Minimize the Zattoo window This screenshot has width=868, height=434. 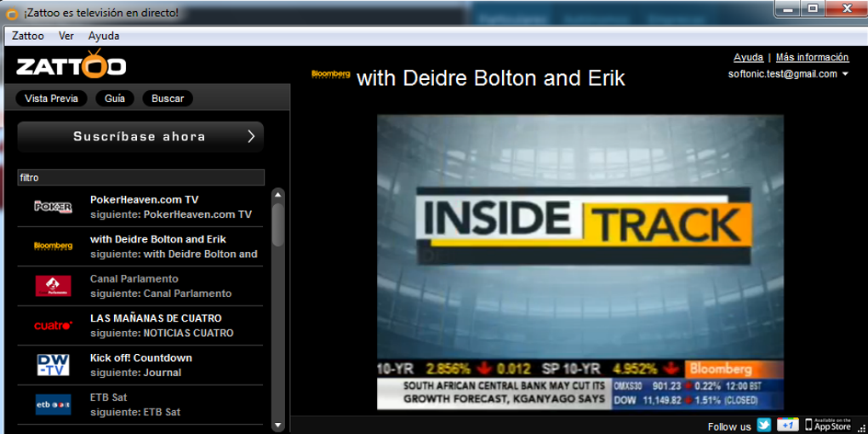click(788, 9)
